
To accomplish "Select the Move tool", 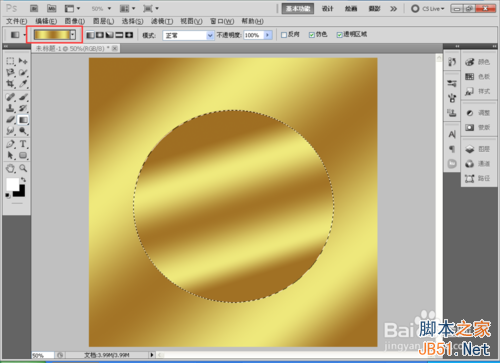I will click(x=23, y=61).
